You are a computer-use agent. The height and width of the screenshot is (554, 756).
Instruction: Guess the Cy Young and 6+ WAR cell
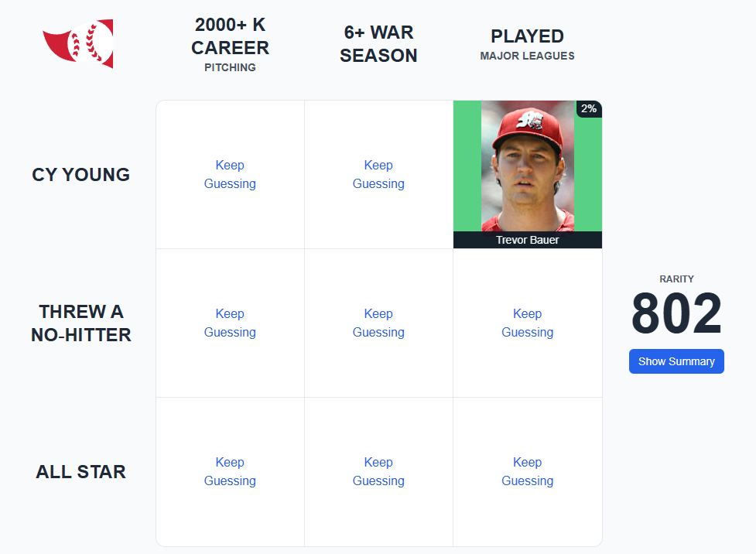point(378,175)
